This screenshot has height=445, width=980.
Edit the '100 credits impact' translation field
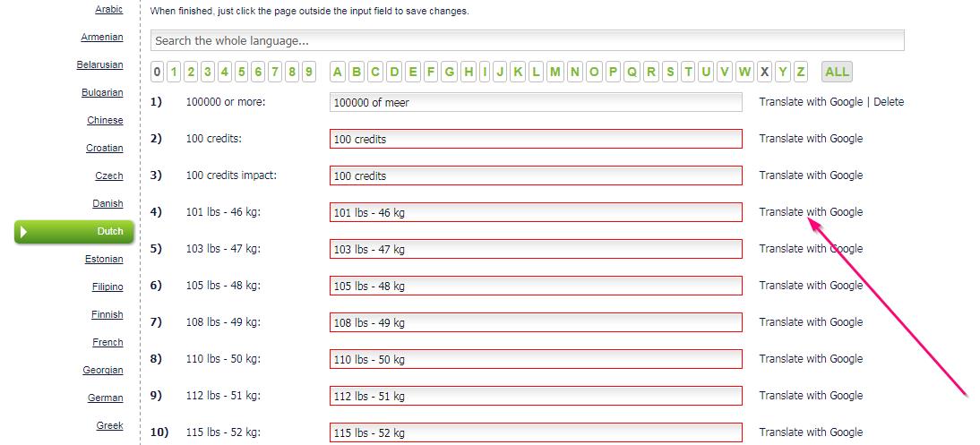pyautogui.click(x=536, y=175)
